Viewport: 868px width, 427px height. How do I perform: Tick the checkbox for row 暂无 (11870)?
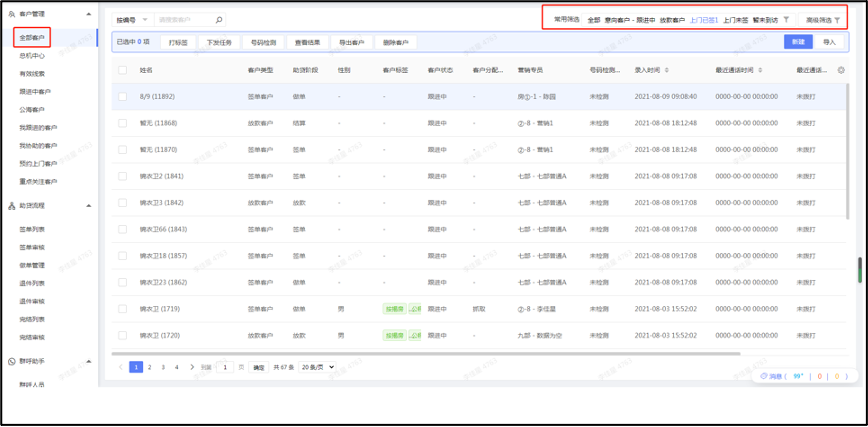[122, 150]
